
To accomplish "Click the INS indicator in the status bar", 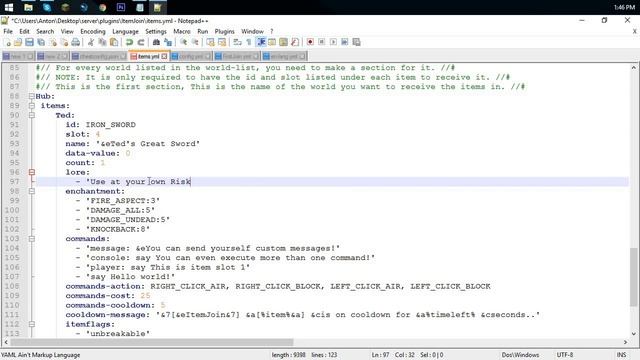I will point(621,355).
